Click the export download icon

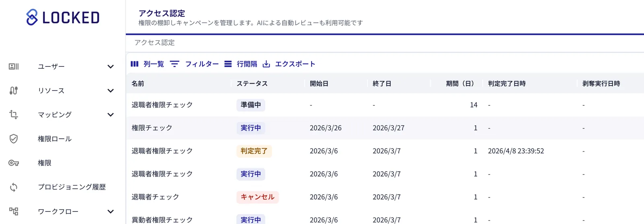[x=266, y=64]
